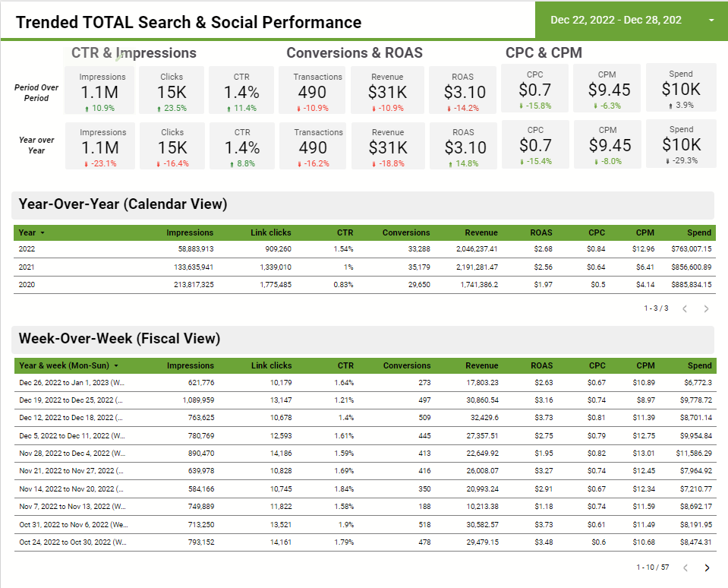This screenshot has width=728, height=588.
Task: Click 2022 revenue value 2,046,237.41
Action: [x=477, y=249]
